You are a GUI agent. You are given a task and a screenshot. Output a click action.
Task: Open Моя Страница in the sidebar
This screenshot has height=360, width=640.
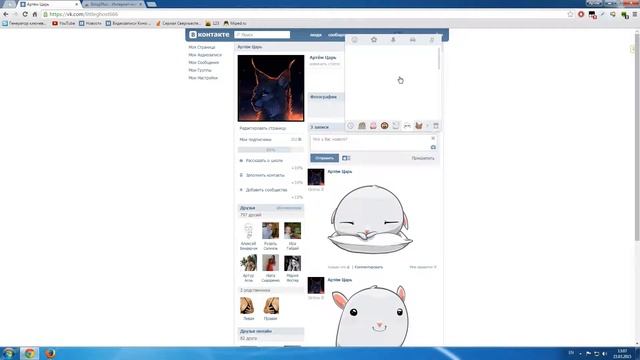coord(202,47)
